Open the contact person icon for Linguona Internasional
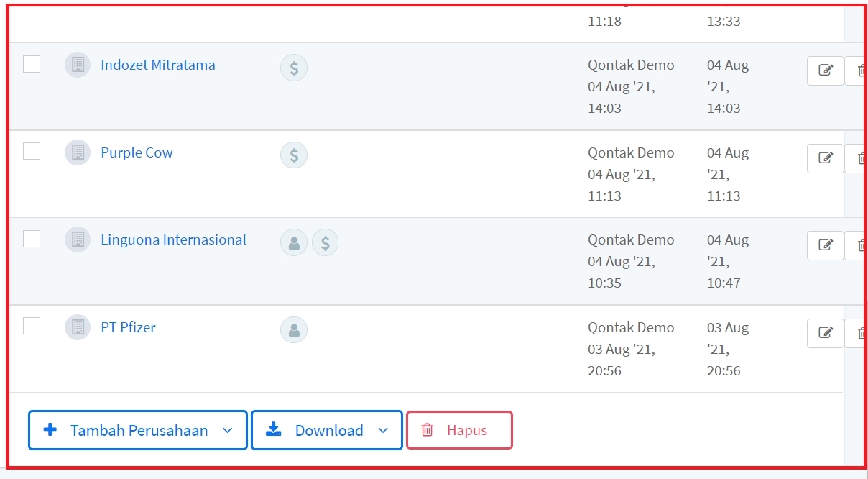Image resolution: width=868 pixels, height=479 pixels. pos(293,243)
